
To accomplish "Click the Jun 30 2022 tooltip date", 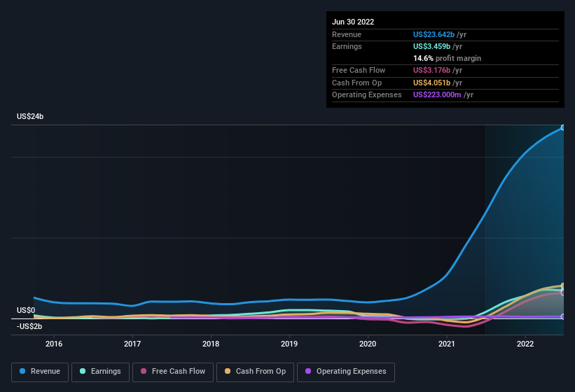I will tap(353, 22).
